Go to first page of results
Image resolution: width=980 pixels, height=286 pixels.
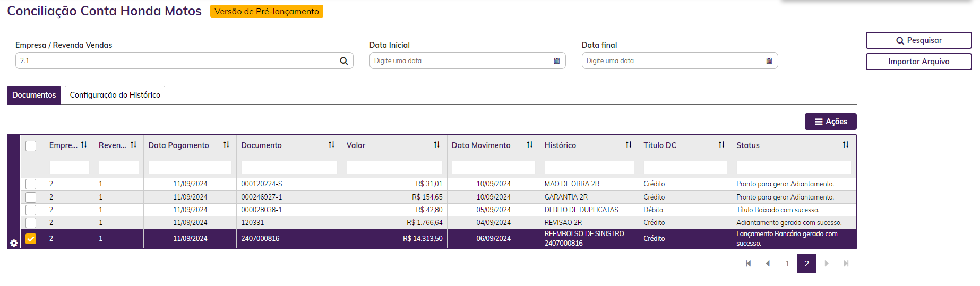point(748,264)
